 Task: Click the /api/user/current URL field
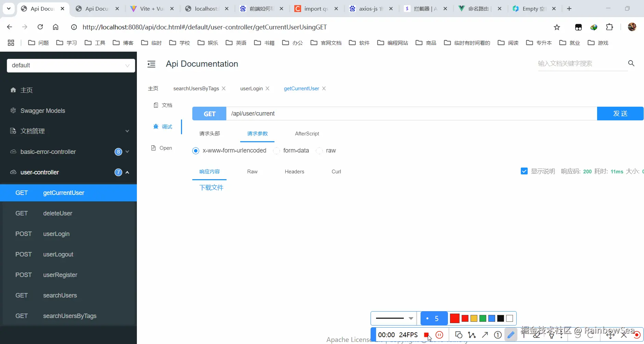coord(412,114)
